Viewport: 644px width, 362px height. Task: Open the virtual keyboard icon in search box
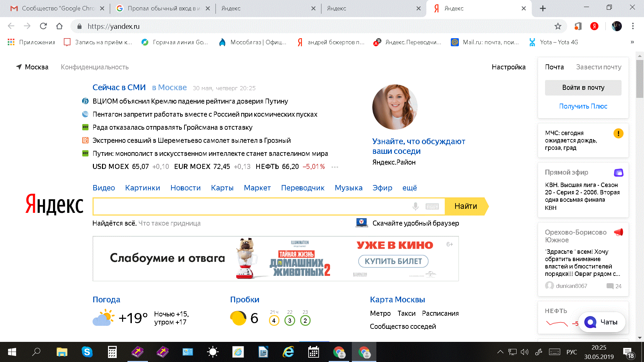coord(432,206)
